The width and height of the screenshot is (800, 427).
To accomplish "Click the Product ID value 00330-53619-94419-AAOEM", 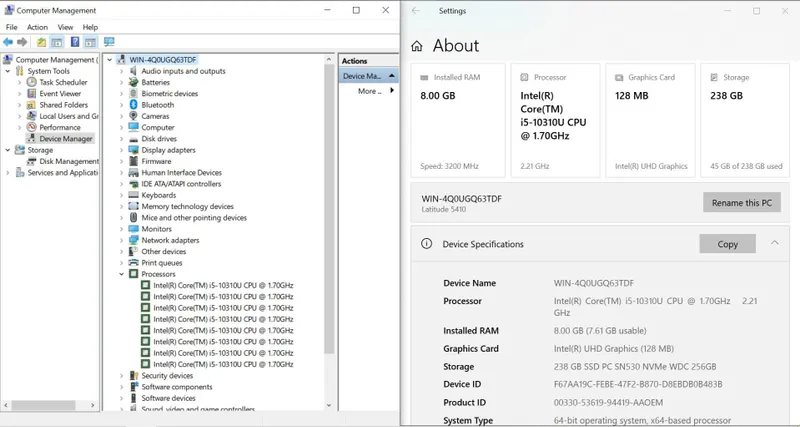I will click(608, 403).
